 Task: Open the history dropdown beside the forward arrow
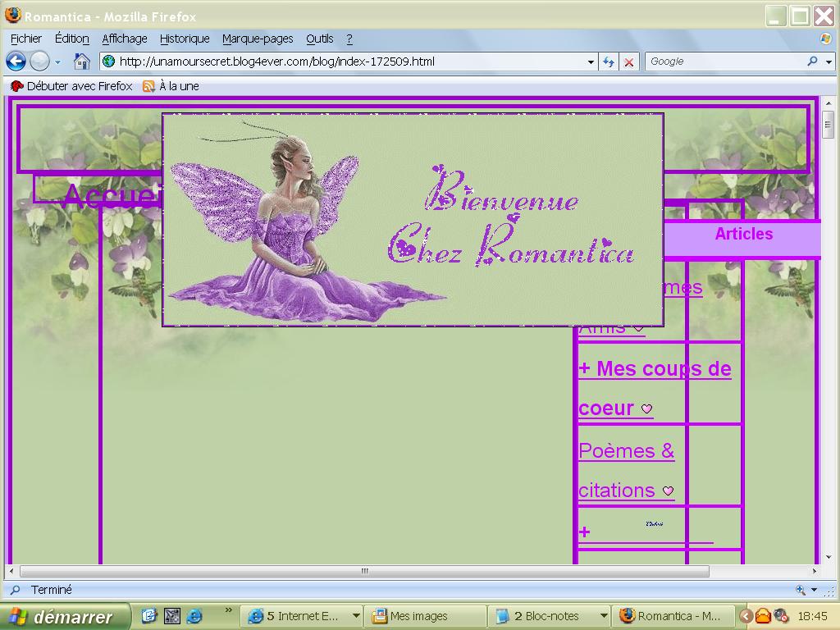(58, 62)
